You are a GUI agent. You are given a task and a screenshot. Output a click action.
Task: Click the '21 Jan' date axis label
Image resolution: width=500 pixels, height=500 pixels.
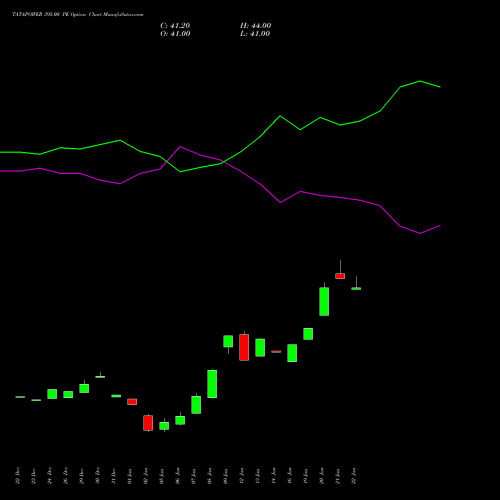338,476
